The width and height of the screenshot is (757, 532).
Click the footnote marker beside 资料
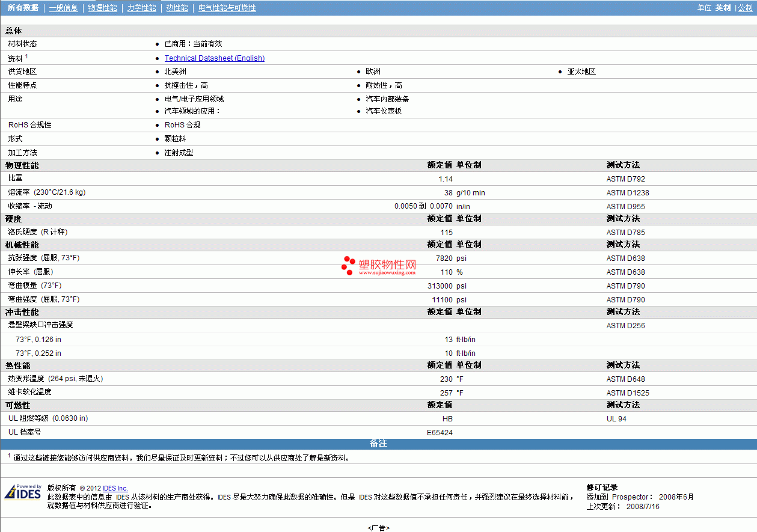click(26, 56)
